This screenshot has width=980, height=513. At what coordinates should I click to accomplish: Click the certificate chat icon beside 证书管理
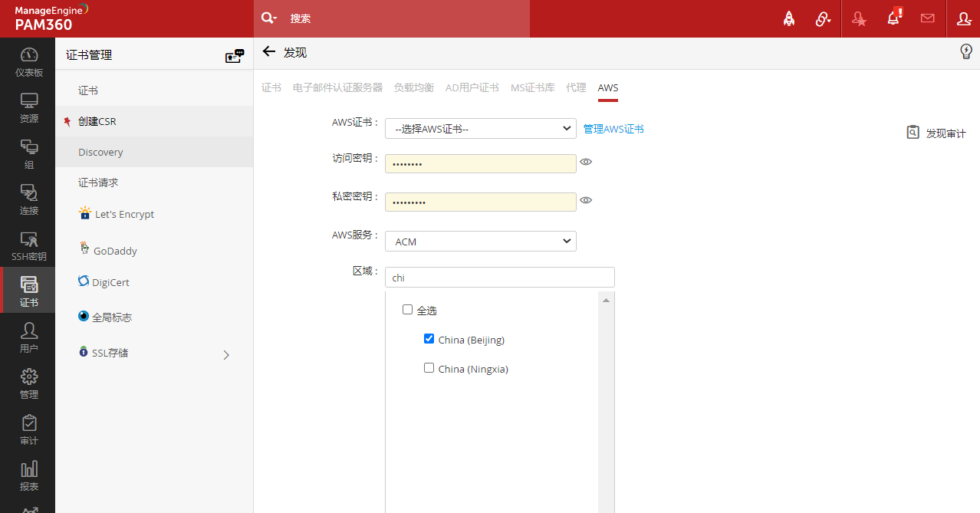coord(234,55)
